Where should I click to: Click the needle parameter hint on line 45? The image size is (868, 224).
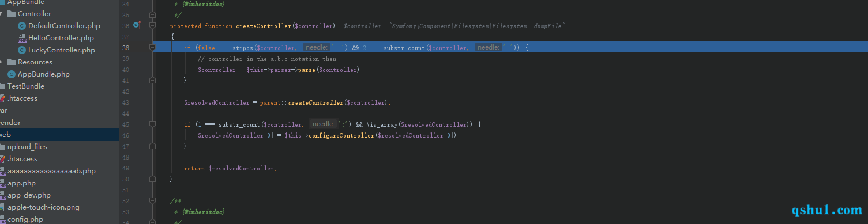pos(323,124)
